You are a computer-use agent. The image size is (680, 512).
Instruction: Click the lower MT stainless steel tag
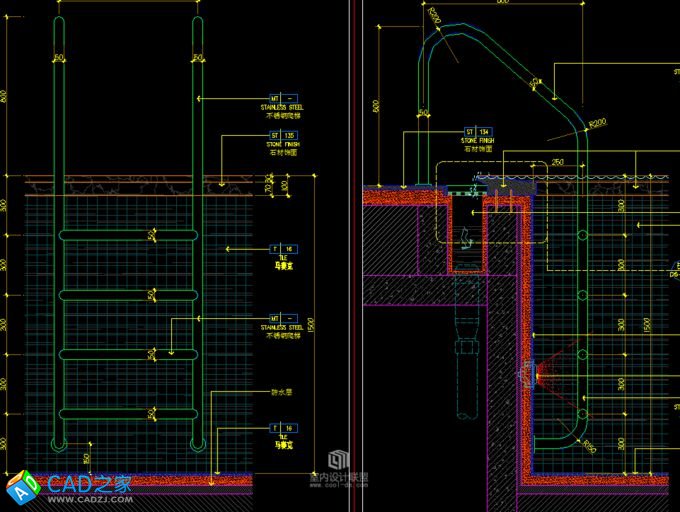click(x=282, y=318)
